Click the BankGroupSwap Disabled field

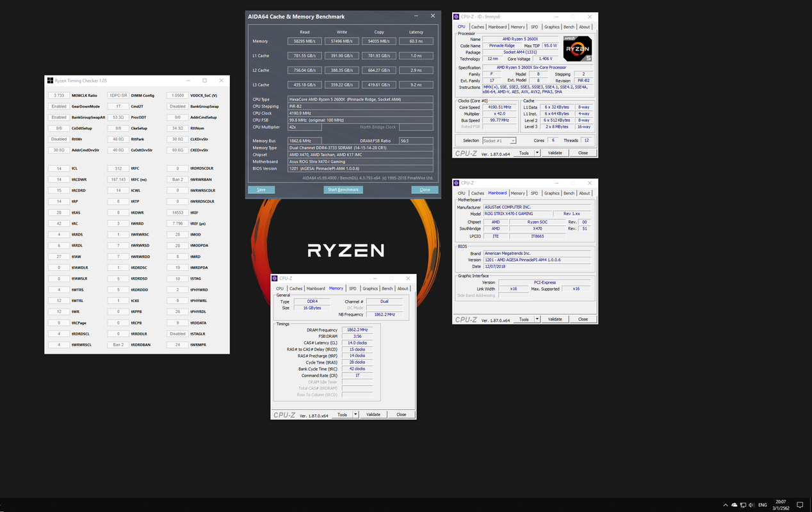coord(178,106)
